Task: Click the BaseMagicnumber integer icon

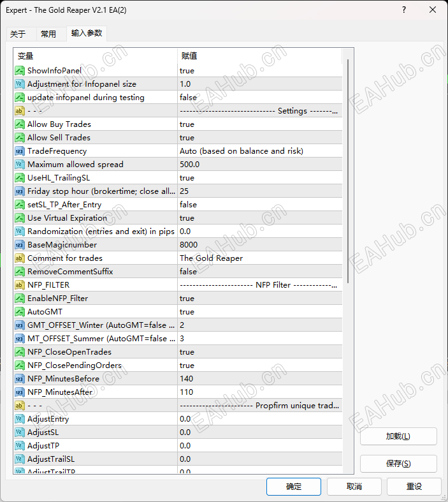Action: (x=20, y=245)
